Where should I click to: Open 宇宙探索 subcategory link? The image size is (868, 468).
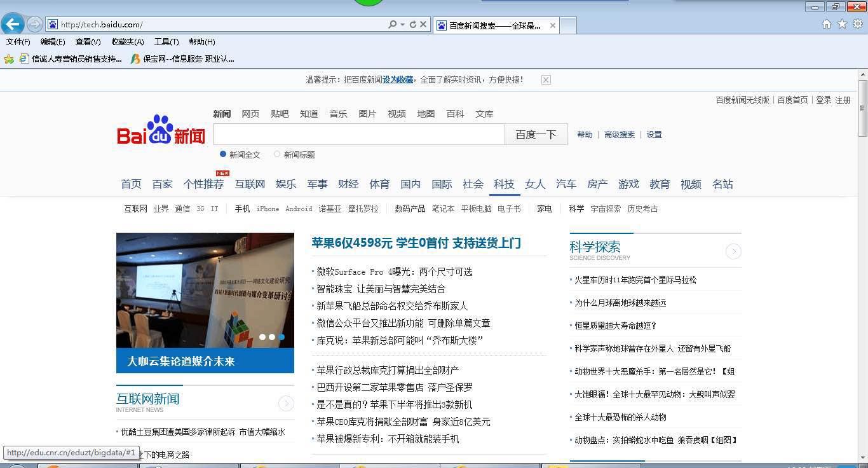click(x=606, y=209)
